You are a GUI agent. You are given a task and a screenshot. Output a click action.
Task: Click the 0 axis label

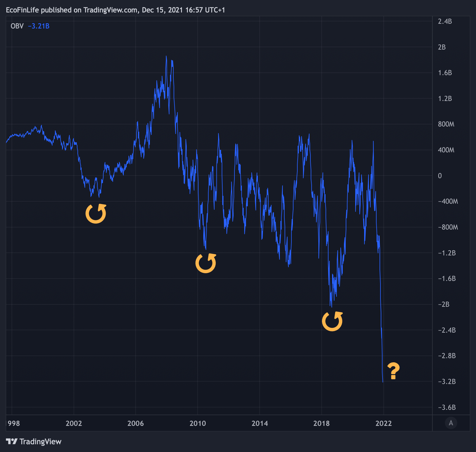(440, 176)
